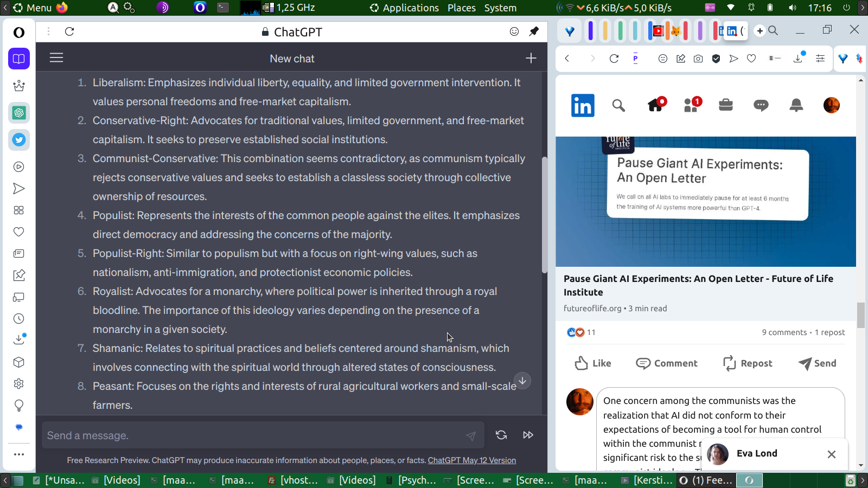The image size is (868, 488).
Task: Open LinkedIn Messaging icon
Action: click(761, 105)
